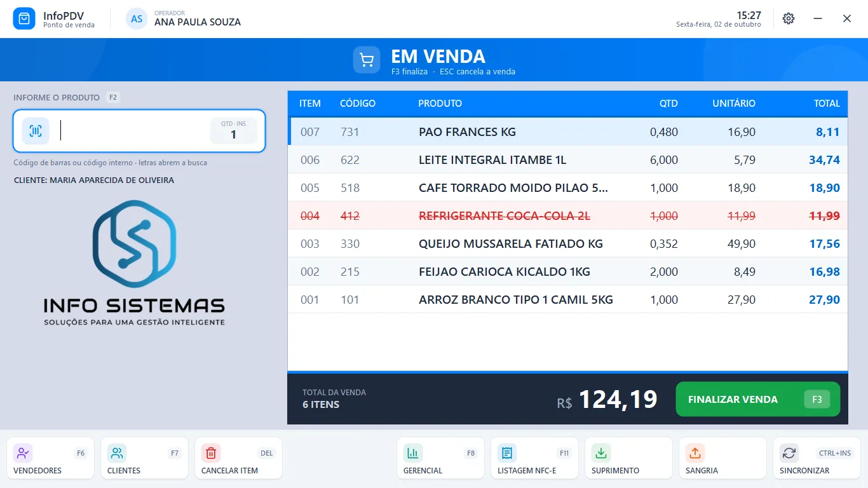Click the barcode scanner icon
868x488 pixels.
point(36,131)
